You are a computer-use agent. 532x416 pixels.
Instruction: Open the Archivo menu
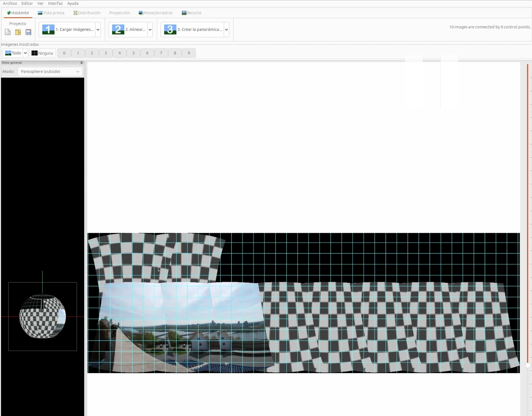pyautogui.click(x=10, y=3)
